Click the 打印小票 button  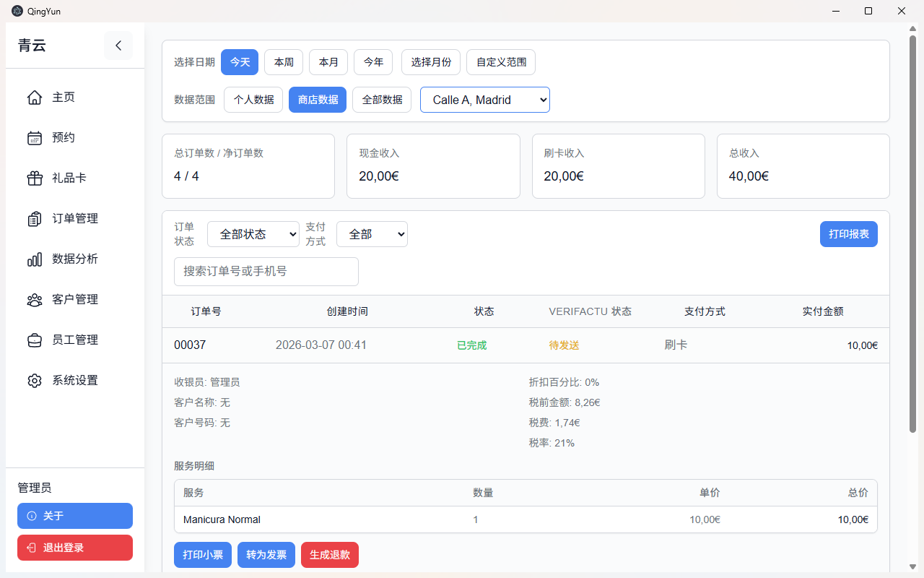203,555
